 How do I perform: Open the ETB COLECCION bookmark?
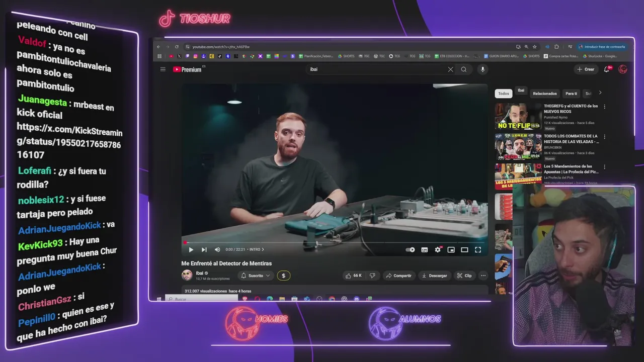[452, 56]
